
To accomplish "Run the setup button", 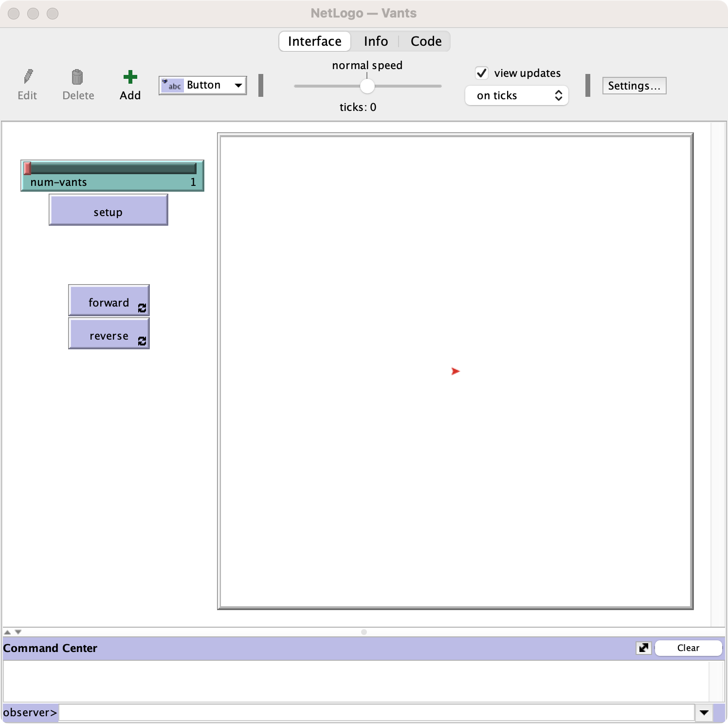I will (108, 211).
